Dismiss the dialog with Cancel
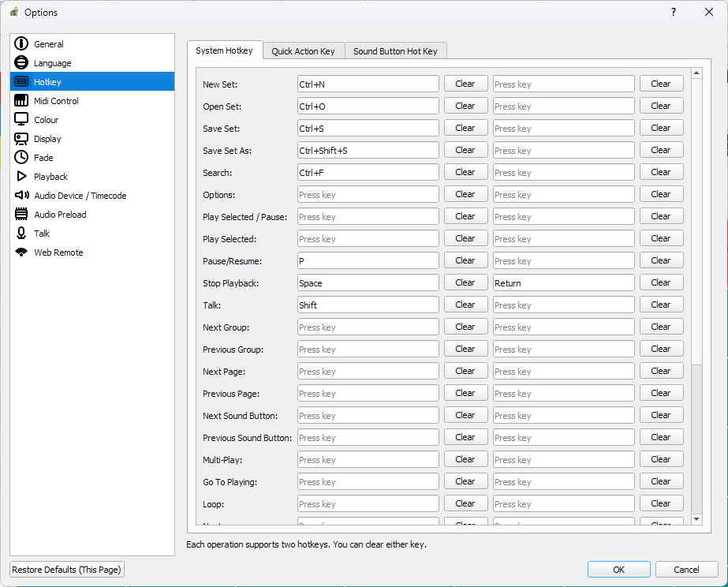Image resolution: width=728 pixels, height=587 pixels. pyautogui.click(x=686, y=569)
